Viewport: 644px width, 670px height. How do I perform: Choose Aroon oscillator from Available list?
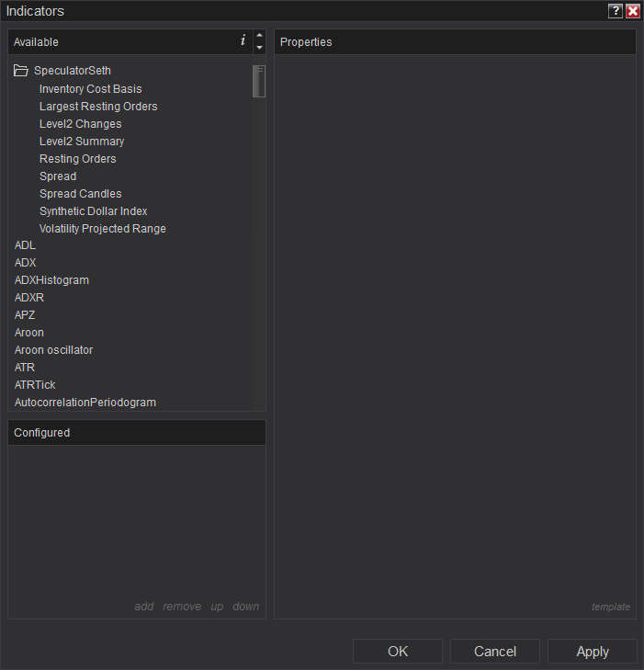tap(53, 350)
